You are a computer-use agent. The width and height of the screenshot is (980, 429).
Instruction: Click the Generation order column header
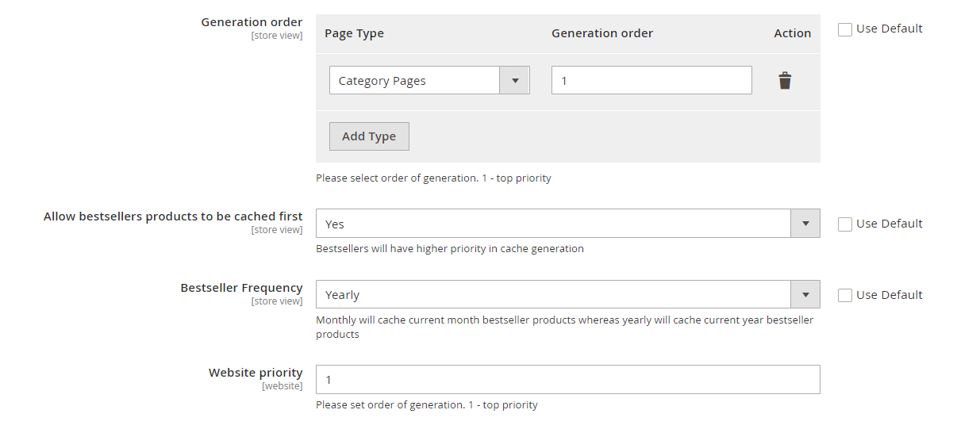601,33
